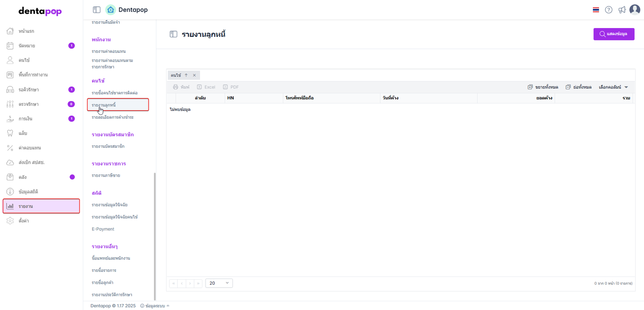Sort by the รวม column header
The height and width of the screenshot is (310, 644).
point(593,98)
